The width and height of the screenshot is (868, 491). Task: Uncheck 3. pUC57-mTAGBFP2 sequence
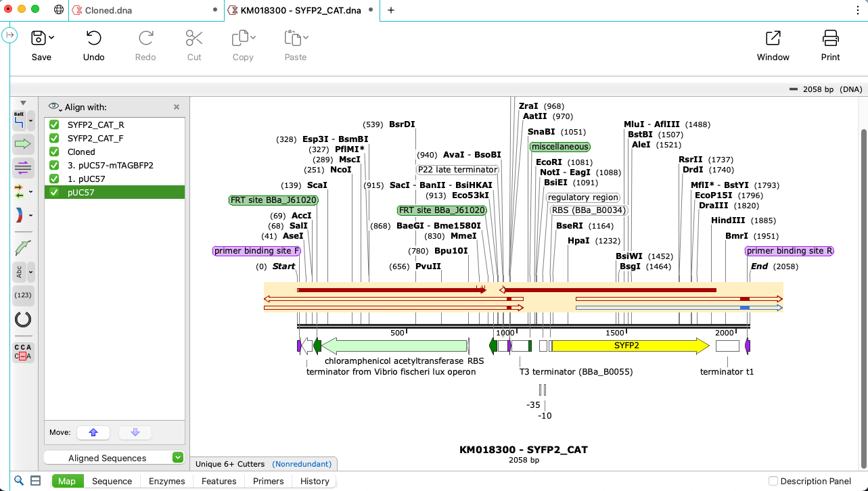[x=55, y=165]
